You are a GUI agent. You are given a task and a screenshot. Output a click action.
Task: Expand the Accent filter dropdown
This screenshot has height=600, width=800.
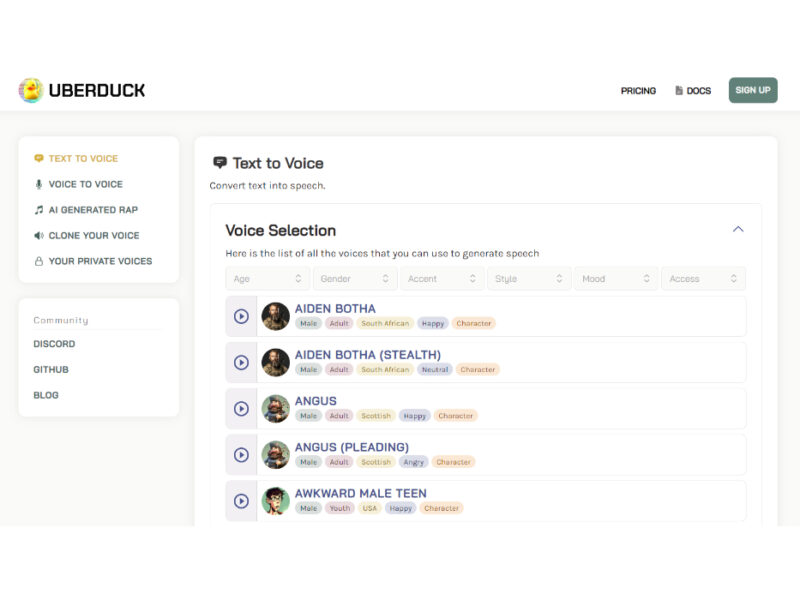click(x=441, y=279)
